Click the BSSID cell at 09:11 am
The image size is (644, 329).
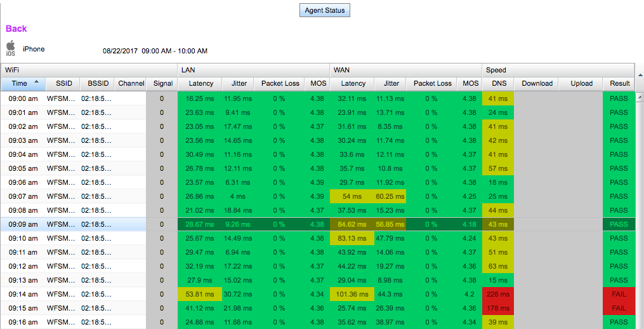pos(96,253)
